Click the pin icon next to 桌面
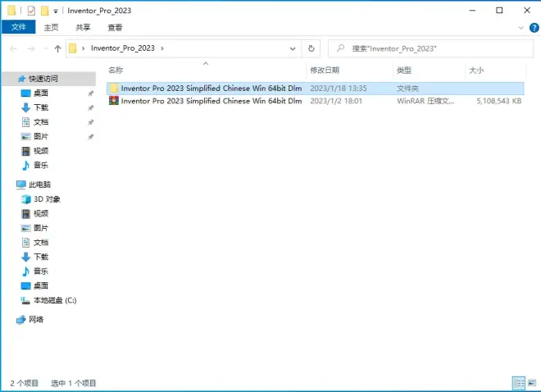 (x=91, y=93)
